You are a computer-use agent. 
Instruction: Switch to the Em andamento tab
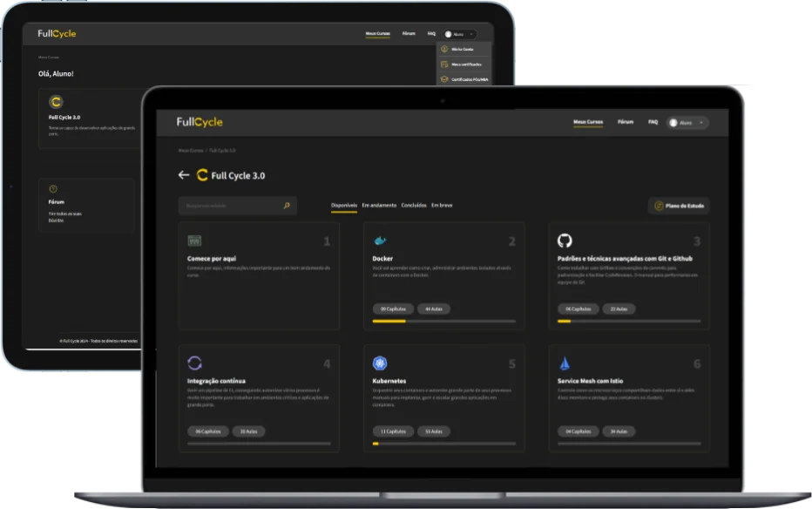pos(379,206)
